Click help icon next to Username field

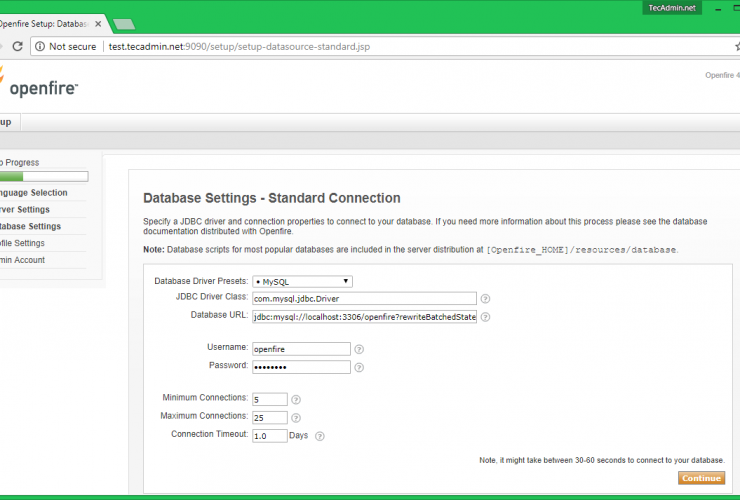[x=359, y=349]
